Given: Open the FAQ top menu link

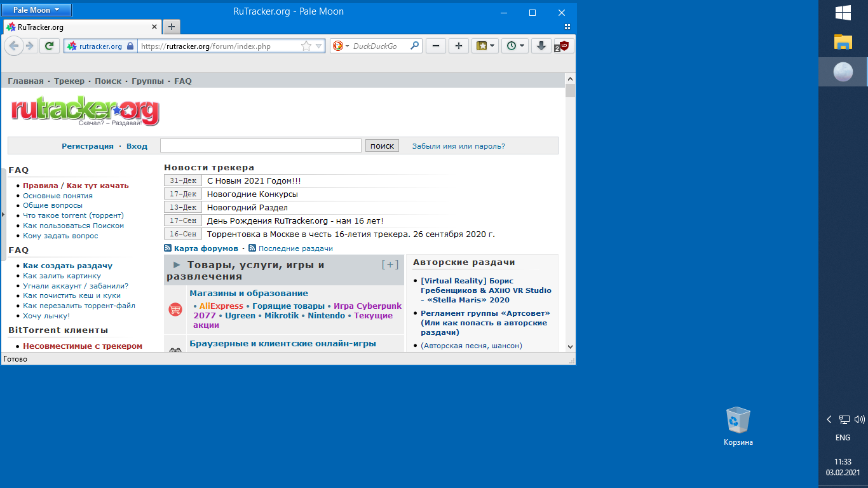Looking at the screenshot, I should [x=183, y=81].
